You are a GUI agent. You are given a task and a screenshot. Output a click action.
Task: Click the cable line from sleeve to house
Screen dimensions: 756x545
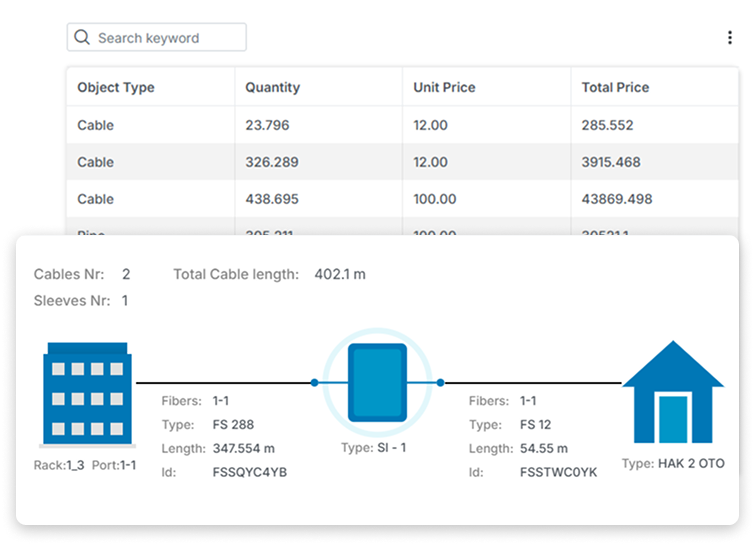coord(530,382)
